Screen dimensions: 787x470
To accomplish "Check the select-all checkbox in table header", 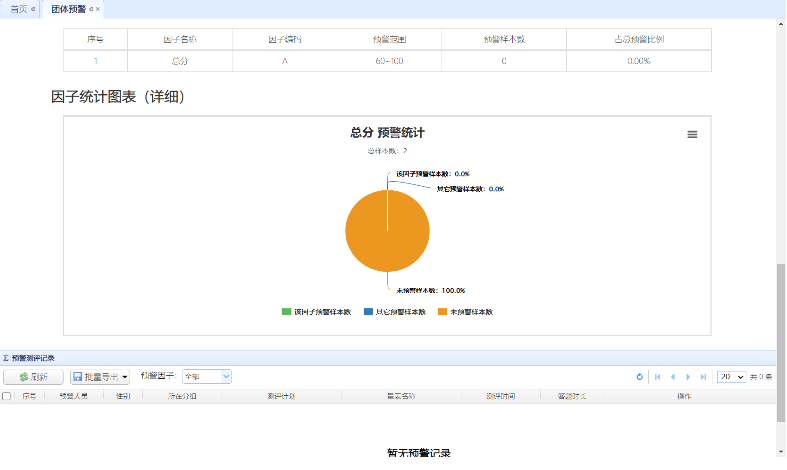I will coord(7,396).
